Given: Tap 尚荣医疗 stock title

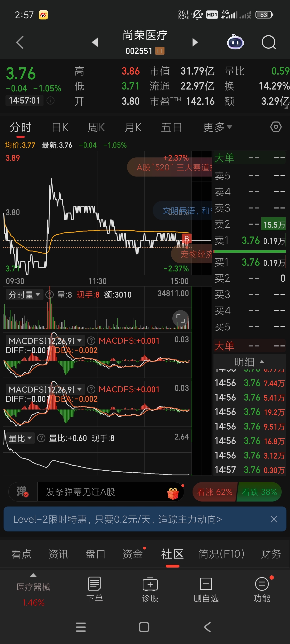Looking at the screenshot, I should point(145,35).
